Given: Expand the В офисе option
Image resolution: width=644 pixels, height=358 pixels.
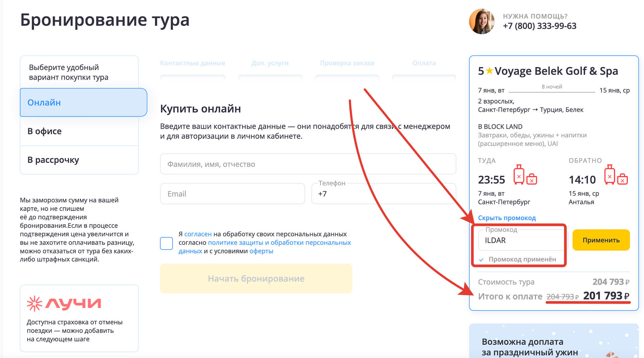Looking at the screenshot, I should (44, 131).
